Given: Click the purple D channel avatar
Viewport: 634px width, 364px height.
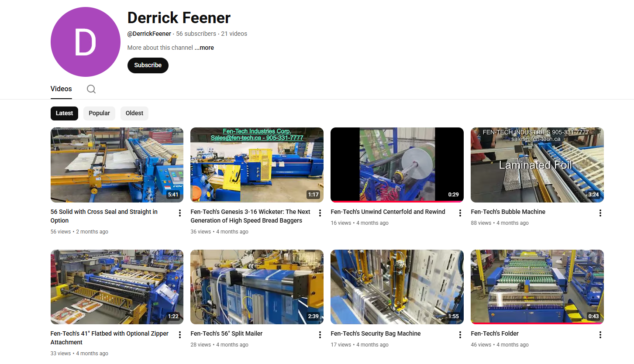Looking at the screenshot, I should pyautogui.click(x=86, y=42).
